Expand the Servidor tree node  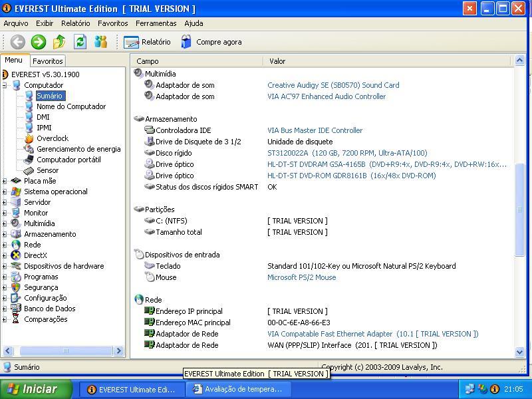pos(5,203)
